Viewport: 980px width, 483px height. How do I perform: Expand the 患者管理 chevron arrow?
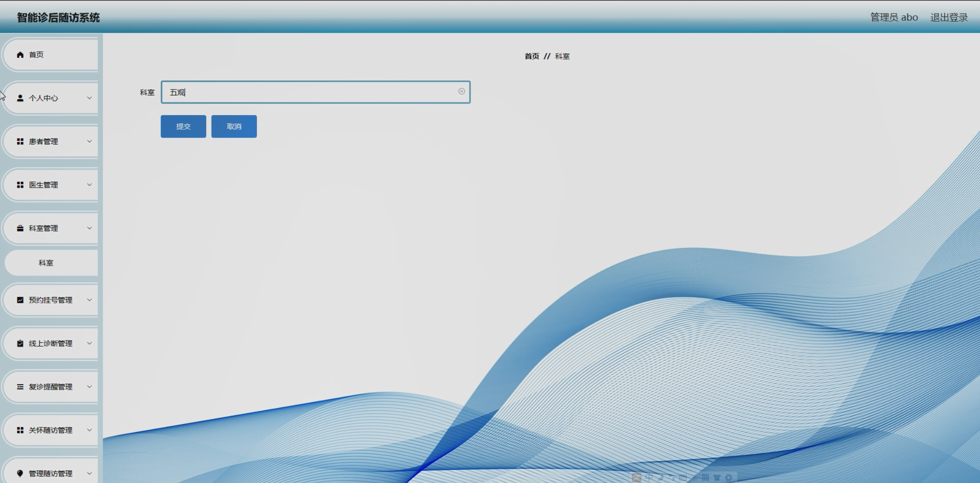coord(89,141)
